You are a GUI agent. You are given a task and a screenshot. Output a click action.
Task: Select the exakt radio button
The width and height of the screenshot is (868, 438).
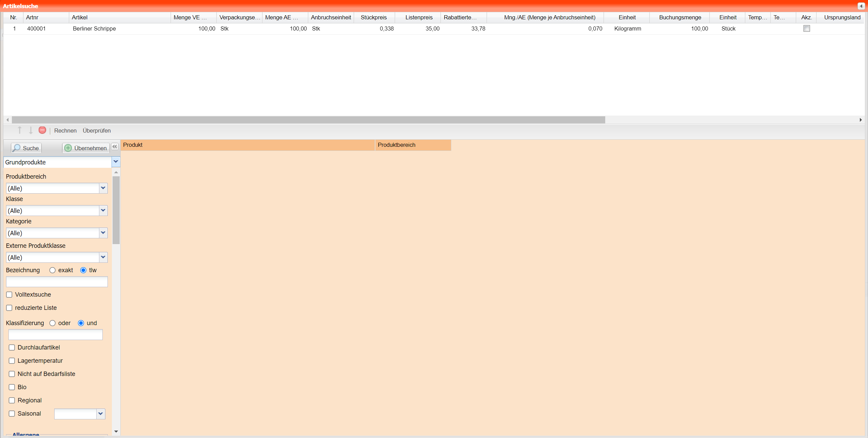point(53,270)
